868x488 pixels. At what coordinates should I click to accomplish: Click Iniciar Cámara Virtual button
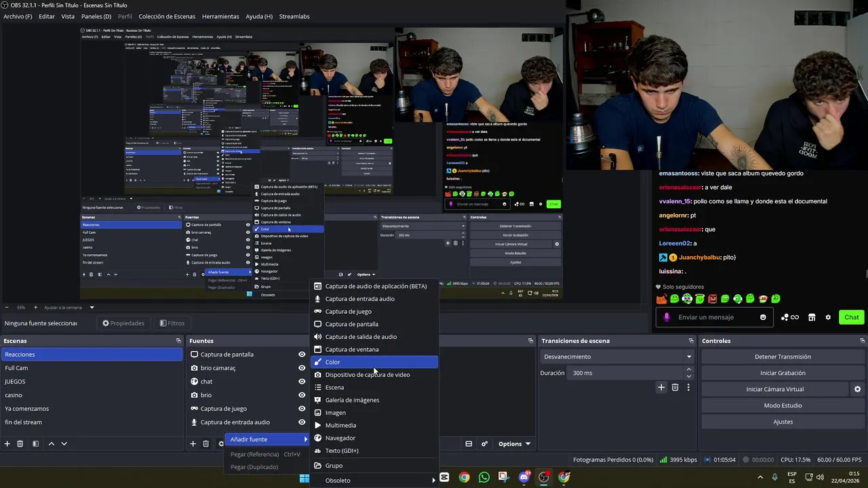click(775, 389)
